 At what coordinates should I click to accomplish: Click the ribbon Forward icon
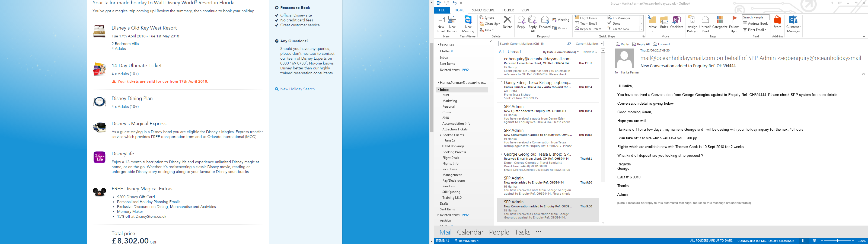click(x=545, y=22)
